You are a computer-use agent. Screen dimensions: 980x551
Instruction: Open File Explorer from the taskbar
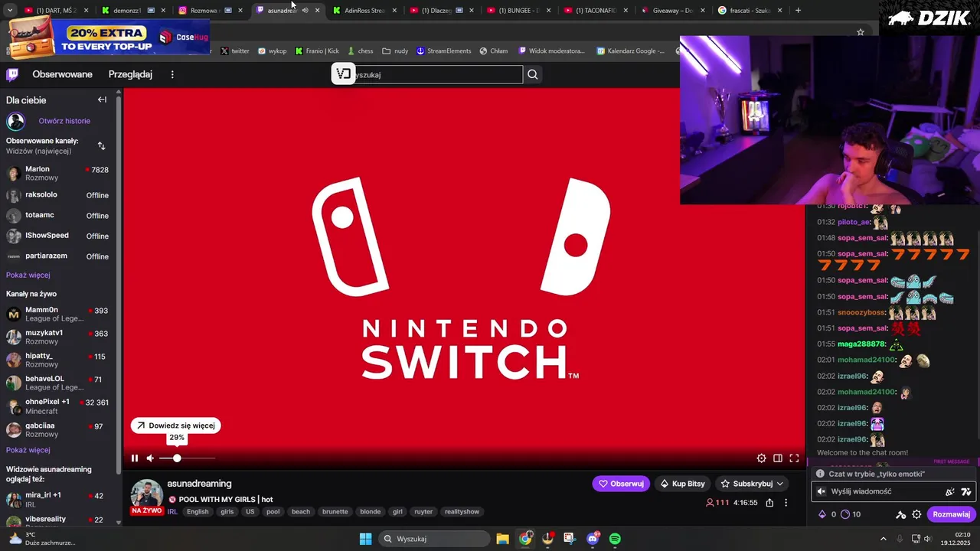click(x=502, y=539)
